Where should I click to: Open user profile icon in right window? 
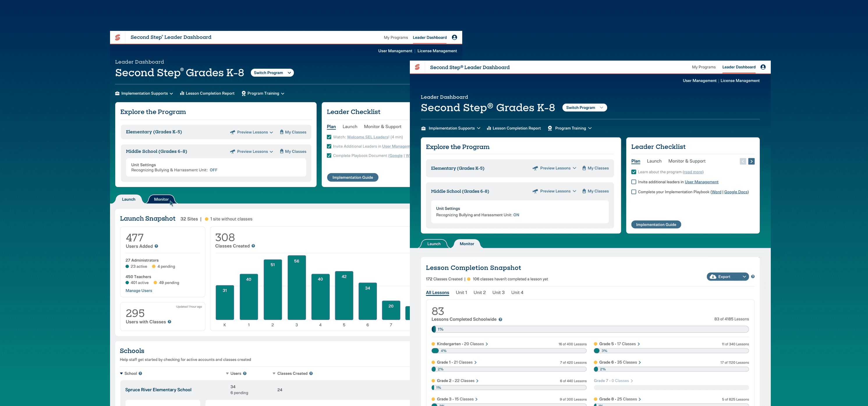[763, 67]
